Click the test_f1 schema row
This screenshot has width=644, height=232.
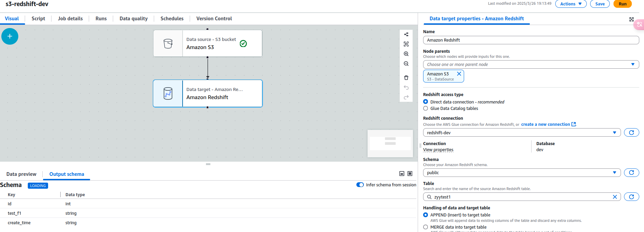[x=208, y=213]
